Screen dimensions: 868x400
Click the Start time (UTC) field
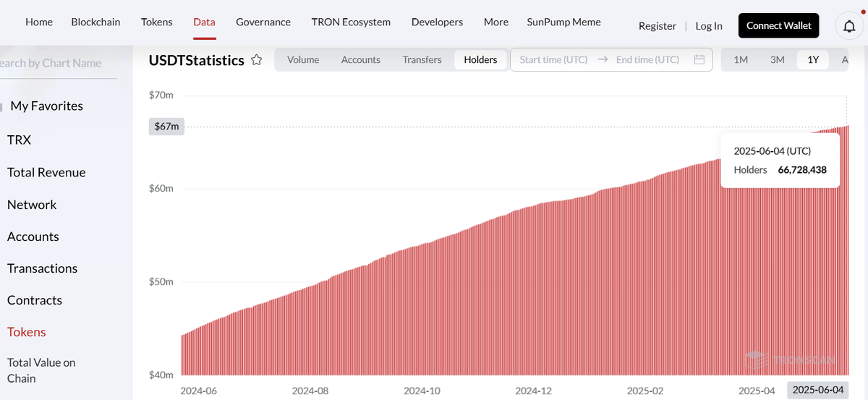click(553, 59)
